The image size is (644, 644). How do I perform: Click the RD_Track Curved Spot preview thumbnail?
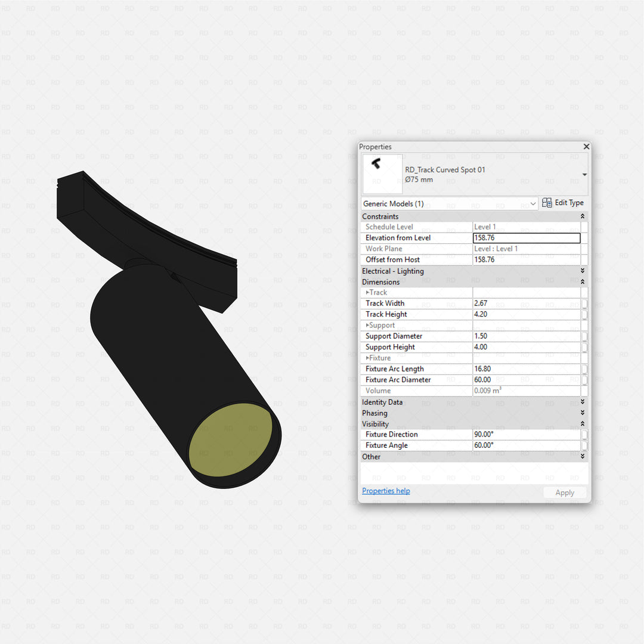click(382, 174)
